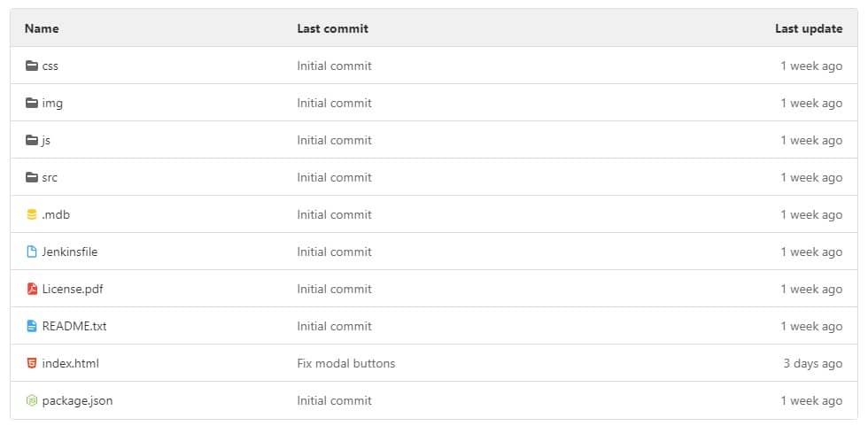Click the green package.json icon
Screen dimensions: 868x426
pyautogui.click(x=32, y=400)
